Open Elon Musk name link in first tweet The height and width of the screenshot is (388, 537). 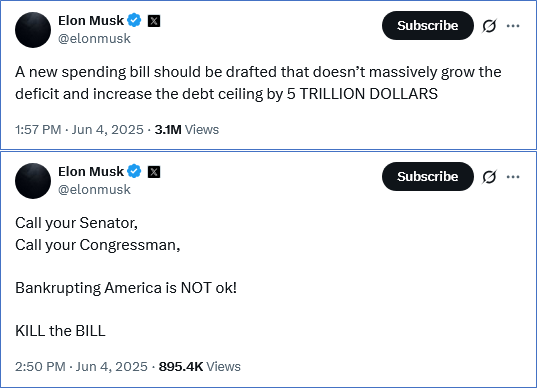tap(91, 21)
